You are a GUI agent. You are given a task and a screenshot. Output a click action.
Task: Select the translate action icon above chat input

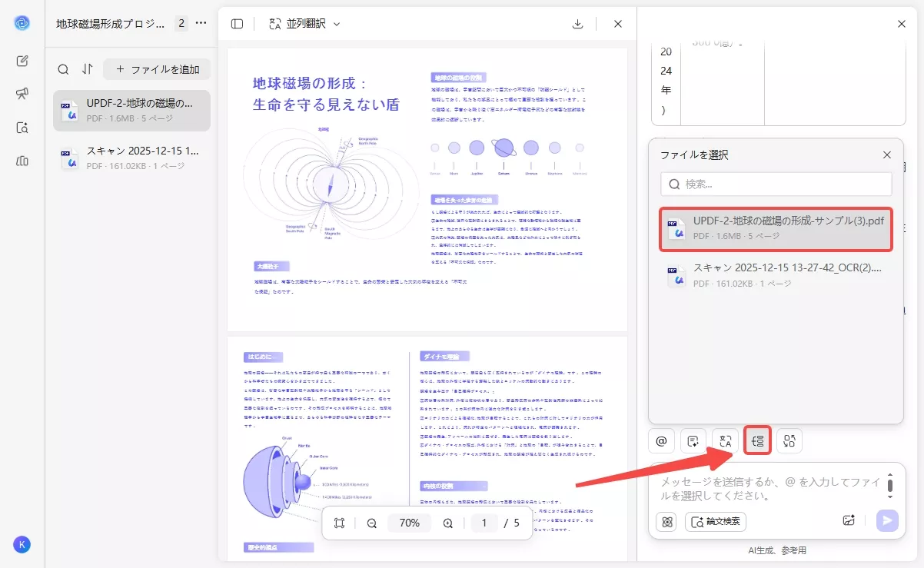(725, 440)
